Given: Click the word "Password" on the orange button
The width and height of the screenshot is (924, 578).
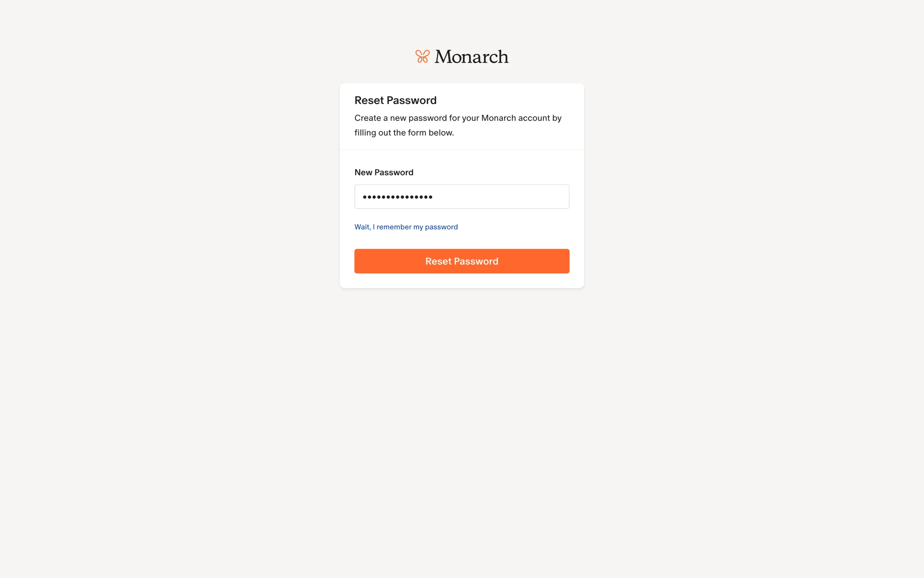Looking at the screenshot, I should [476, 261].
